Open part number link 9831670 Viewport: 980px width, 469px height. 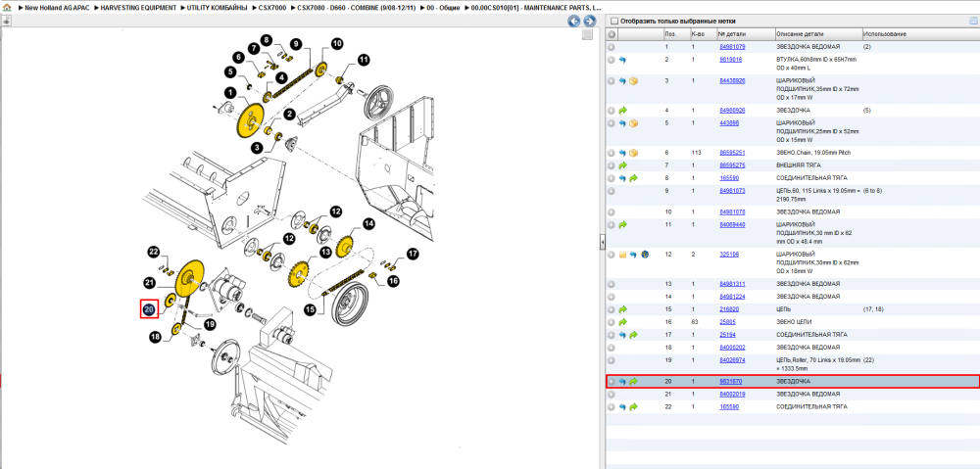coord(731,382)
